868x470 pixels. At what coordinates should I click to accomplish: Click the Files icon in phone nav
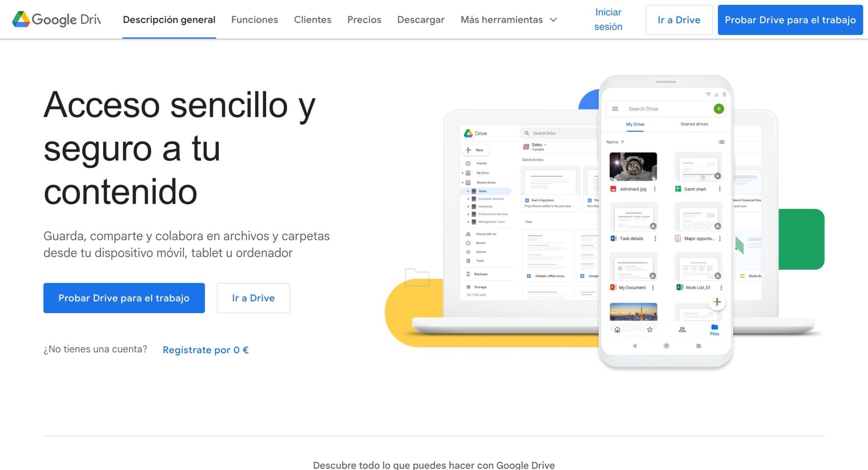(x=715, y=330)
